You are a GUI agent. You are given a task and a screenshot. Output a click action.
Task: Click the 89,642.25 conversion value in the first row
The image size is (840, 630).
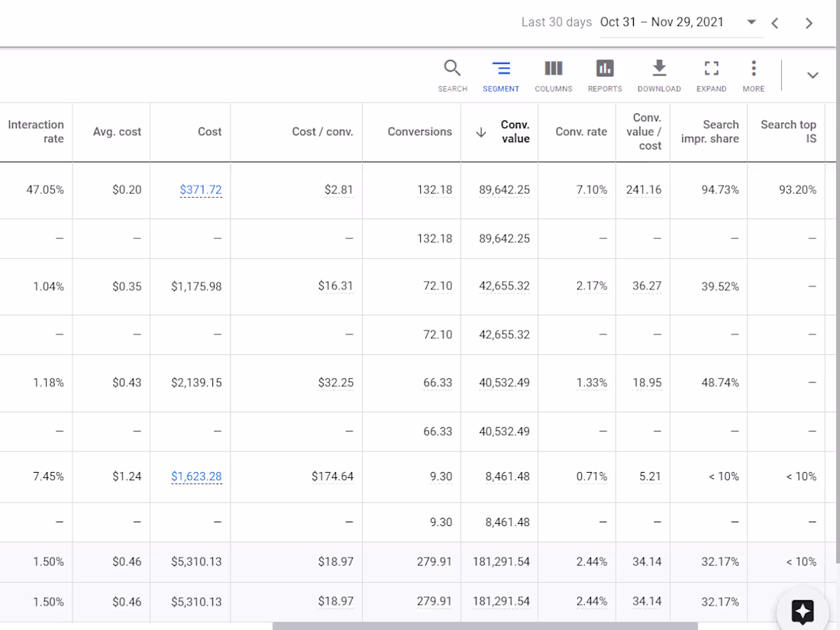pos(504,190)
